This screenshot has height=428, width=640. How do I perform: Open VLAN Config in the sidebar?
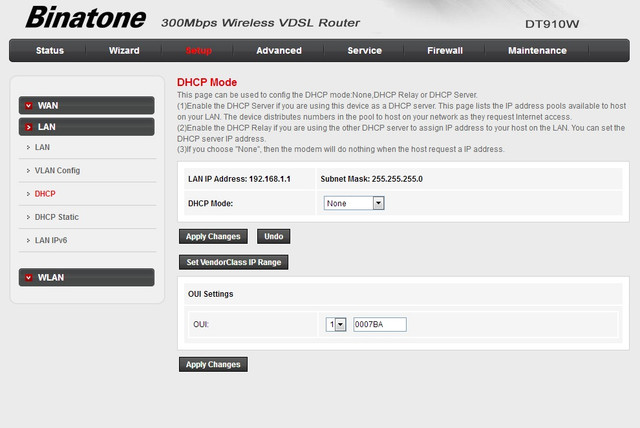point(57,170)
